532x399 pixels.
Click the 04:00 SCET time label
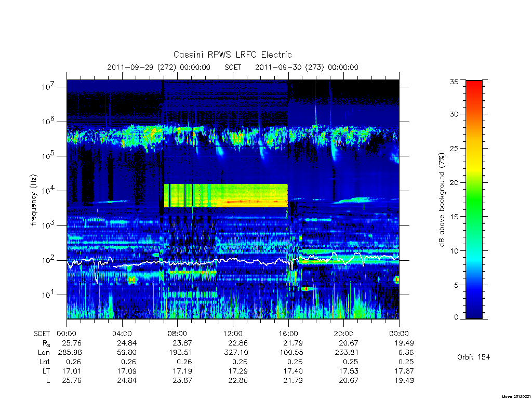[x=122, y=334]
